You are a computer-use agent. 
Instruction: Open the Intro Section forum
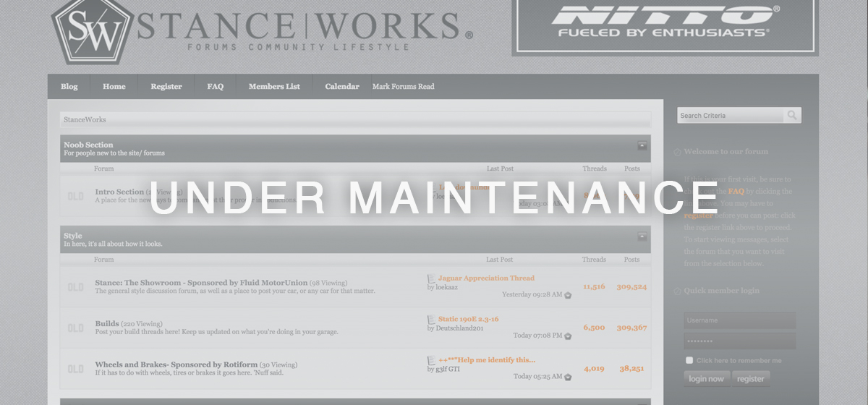pyautogui.click(x=119, y=192)
